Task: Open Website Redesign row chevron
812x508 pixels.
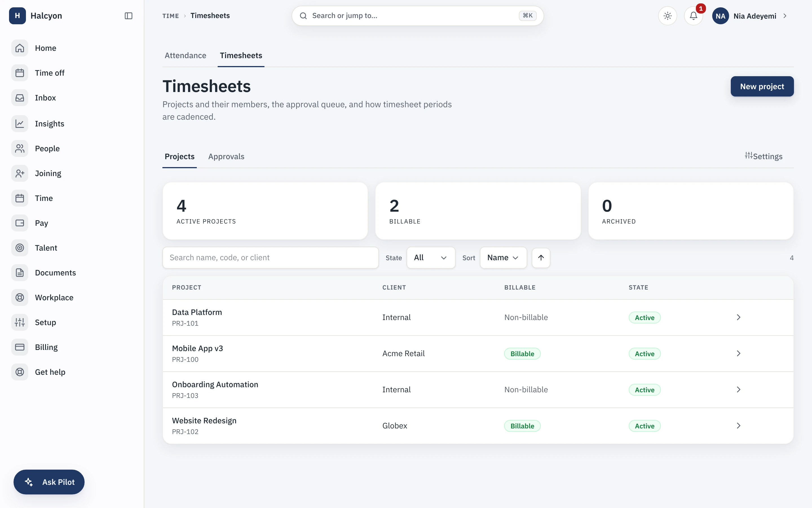Action: coord(738,426)
